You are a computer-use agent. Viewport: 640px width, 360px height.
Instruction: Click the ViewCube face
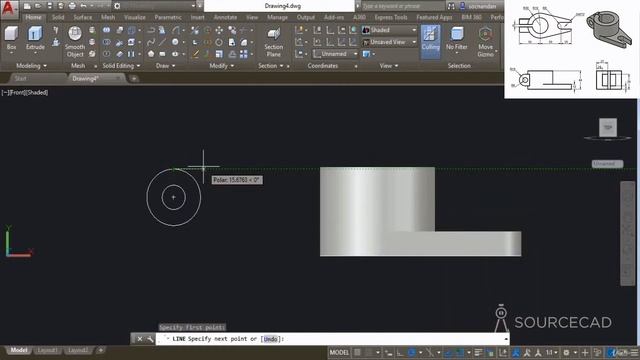pyautogui.click(x=608, y=127)
